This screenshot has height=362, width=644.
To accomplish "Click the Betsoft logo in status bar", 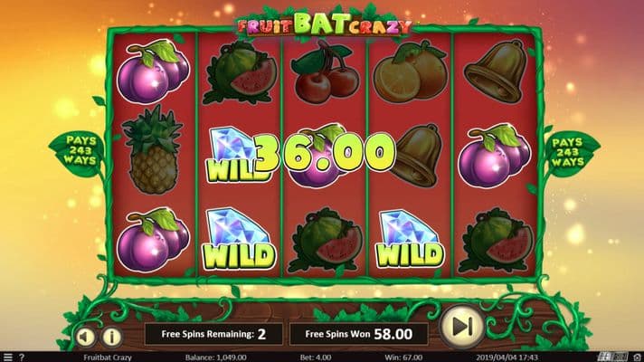I will click(x=612, y=357).
